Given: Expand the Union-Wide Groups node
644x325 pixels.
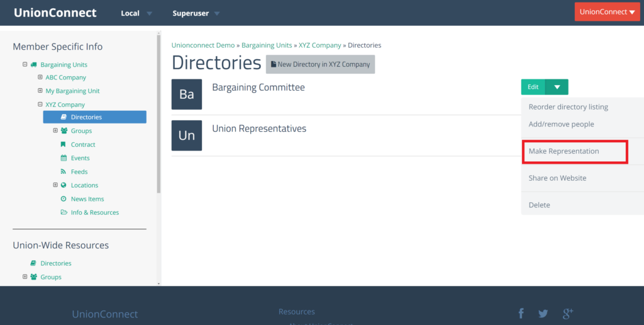Looking at the screenshot, I should click(x=25, y=277).
